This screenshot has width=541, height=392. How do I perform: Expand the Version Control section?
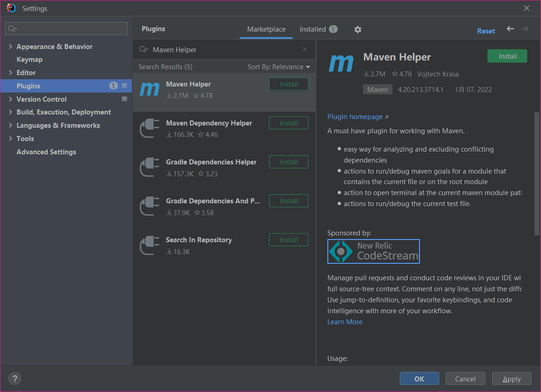(x=11, y=99)
